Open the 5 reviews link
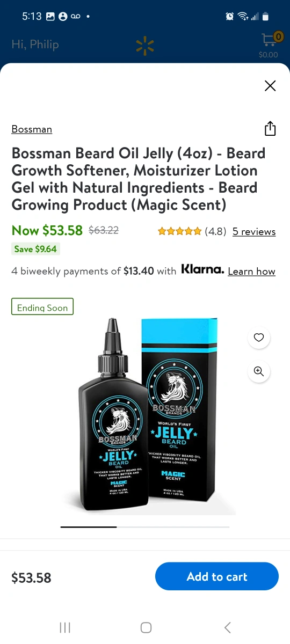Image resolution: width=290 pixels, height=644 pixels. pyautogui.click(x=254, y=231)
